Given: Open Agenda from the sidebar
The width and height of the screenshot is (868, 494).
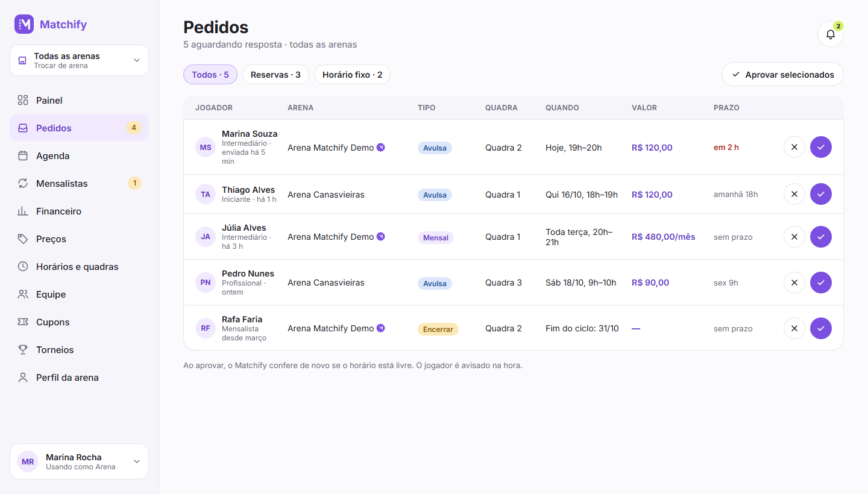Looking at the screenshot, I should click(79, 156).
